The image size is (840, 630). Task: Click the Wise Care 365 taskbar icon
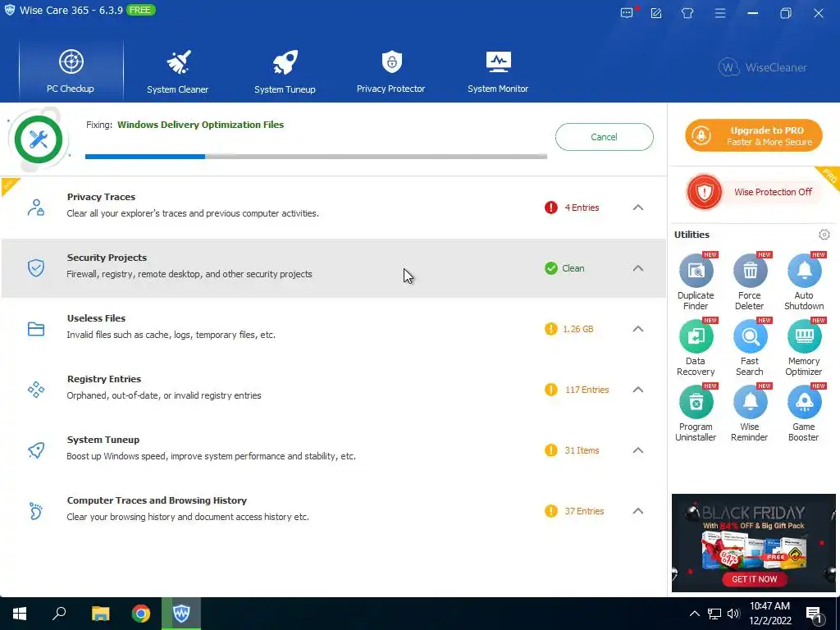(181, 614)
